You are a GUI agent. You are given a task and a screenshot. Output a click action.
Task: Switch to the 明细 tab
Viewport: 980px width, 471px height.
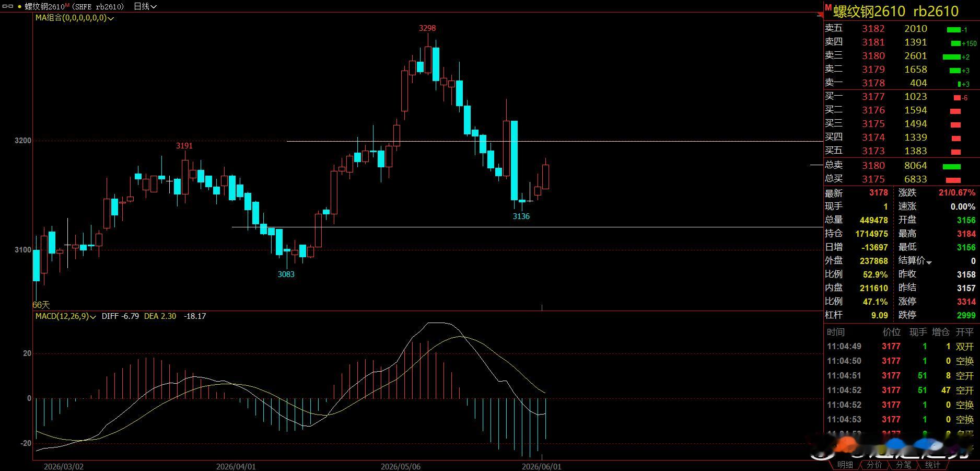(x=845, y=465)
